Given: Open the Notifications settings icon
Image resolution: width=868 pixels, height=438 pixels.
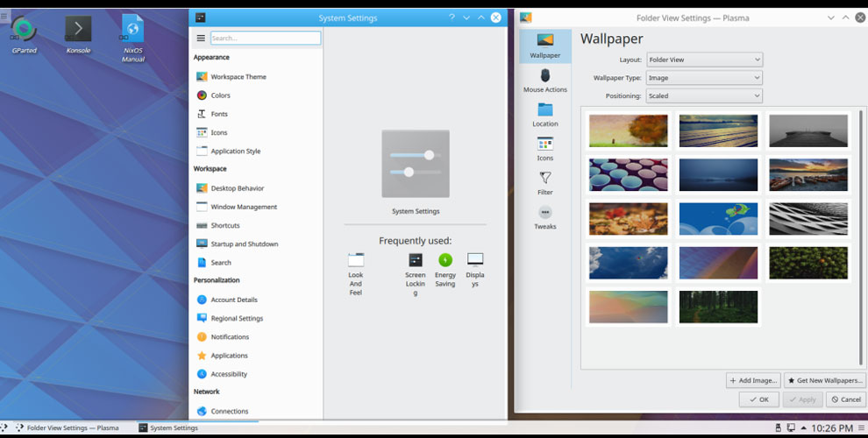Looking at the screenshot, I should pos(202,336).
